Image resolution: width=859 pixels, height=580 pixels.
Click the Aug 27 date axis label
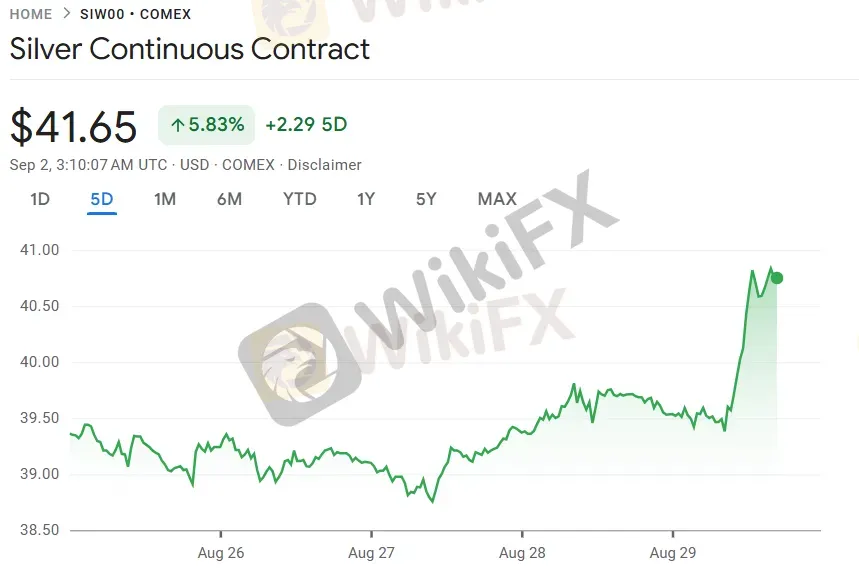(371, 553)
